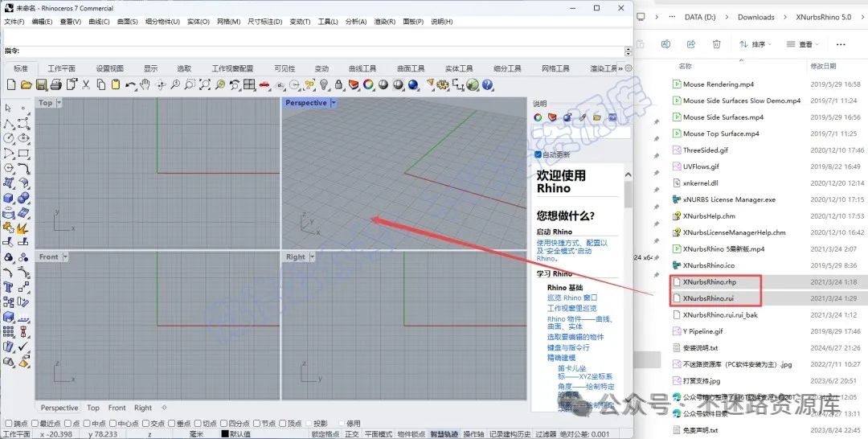868x439 pixels.
Task: Switch to the Front viewport tab at bottom
Action: (117, 408)
